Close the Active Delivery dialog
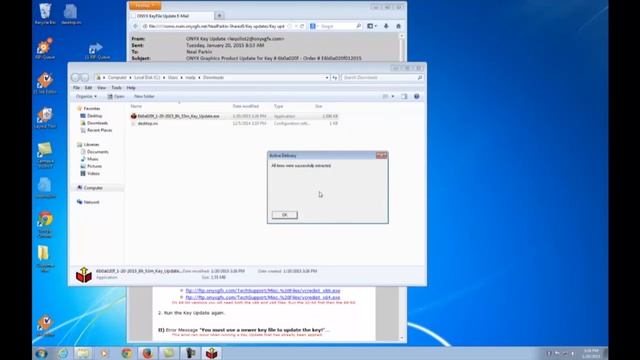The image size is (640, 360). [382, 156]
